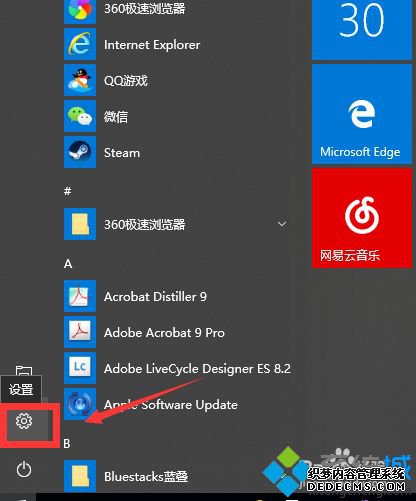Click the A letter group header
This screenshot has width=416, height=501.
click(x=68, y=264)
